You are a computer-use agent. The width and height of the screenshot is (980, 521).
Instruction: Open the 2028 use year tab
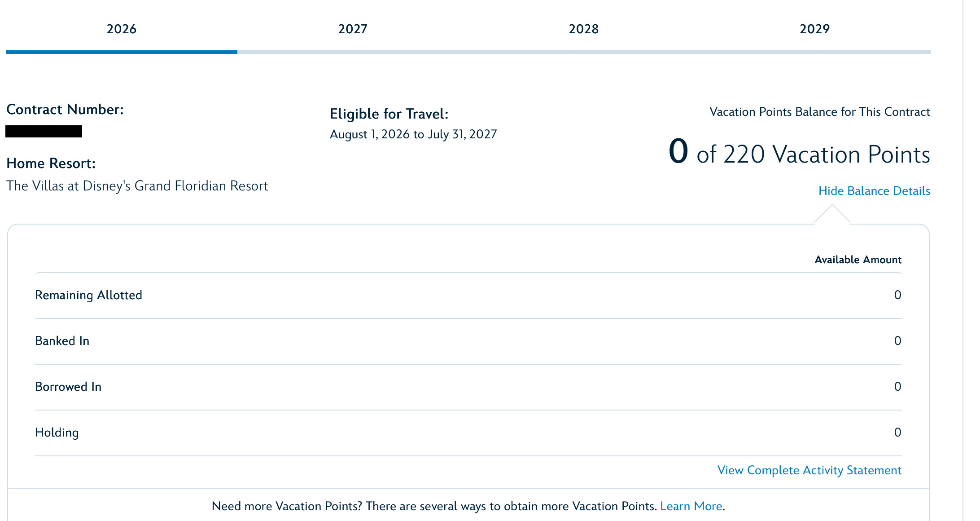[584, 29]
